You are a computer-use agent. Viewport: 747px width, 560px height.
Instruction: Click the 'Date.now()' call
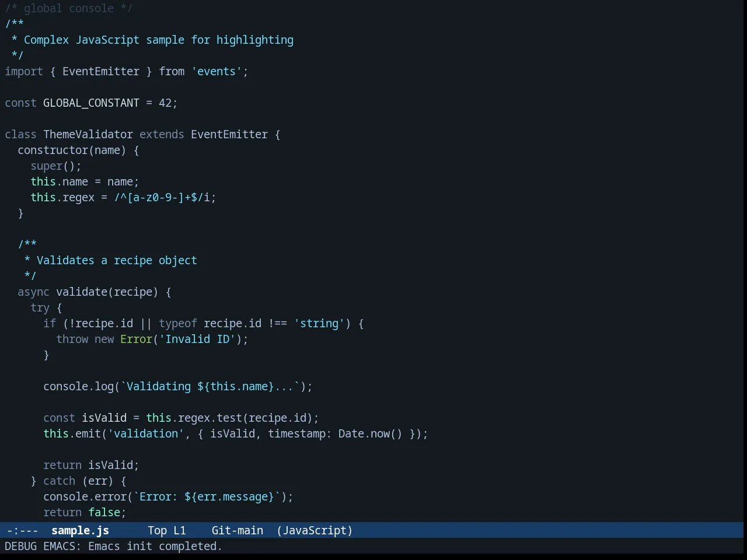pyautogui.click(x=371, y=433)
